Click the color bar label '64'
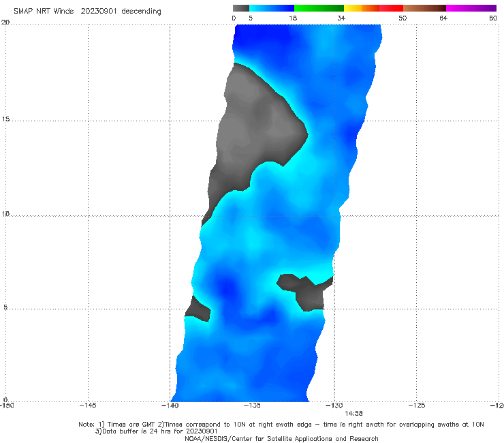Screen dimensions: 504x443 pyautogui.click(x=443, y=18)
